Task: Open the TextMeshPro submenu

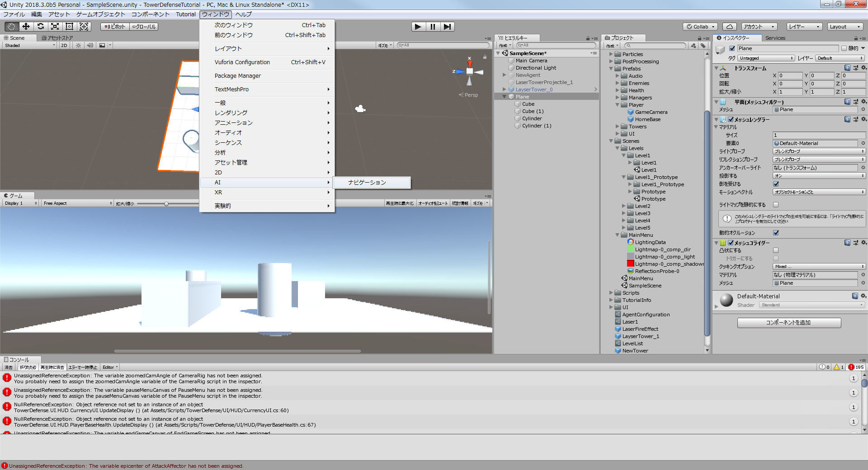Action: (267, 89)
